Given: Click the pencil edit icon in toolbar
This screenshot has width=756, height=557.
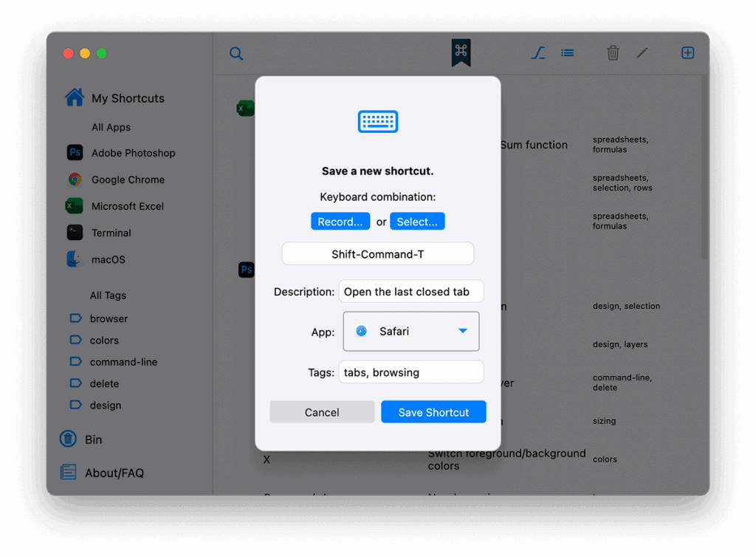Looking at the screenshot, I should (642, 52).
